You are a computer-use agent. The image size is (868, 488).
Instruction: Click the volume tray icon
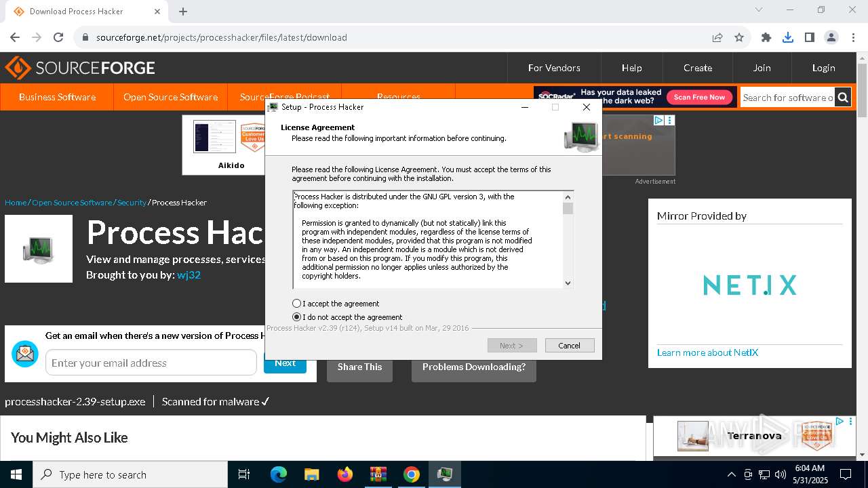[x=781, y=474]
